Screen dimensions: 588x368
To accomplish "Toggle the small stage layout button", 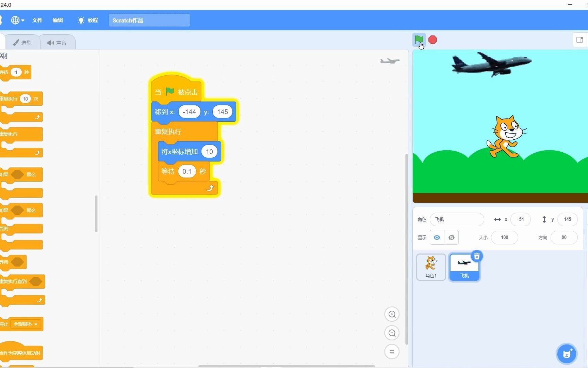I will [580, 40].
